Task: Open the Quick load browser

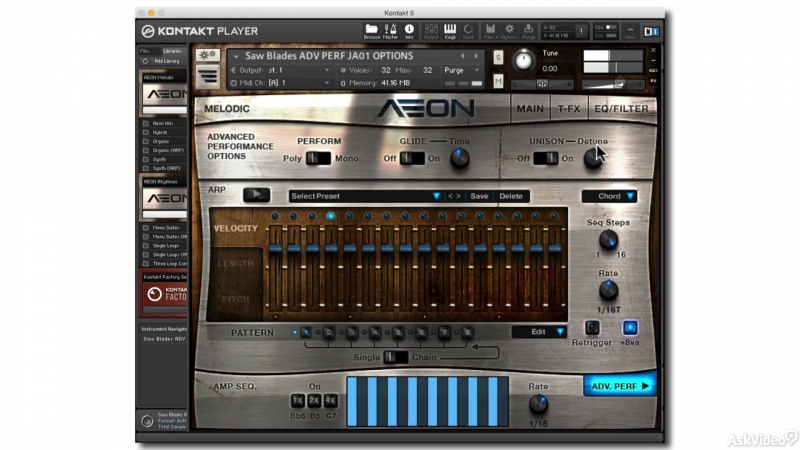Action: coord(468,31)
